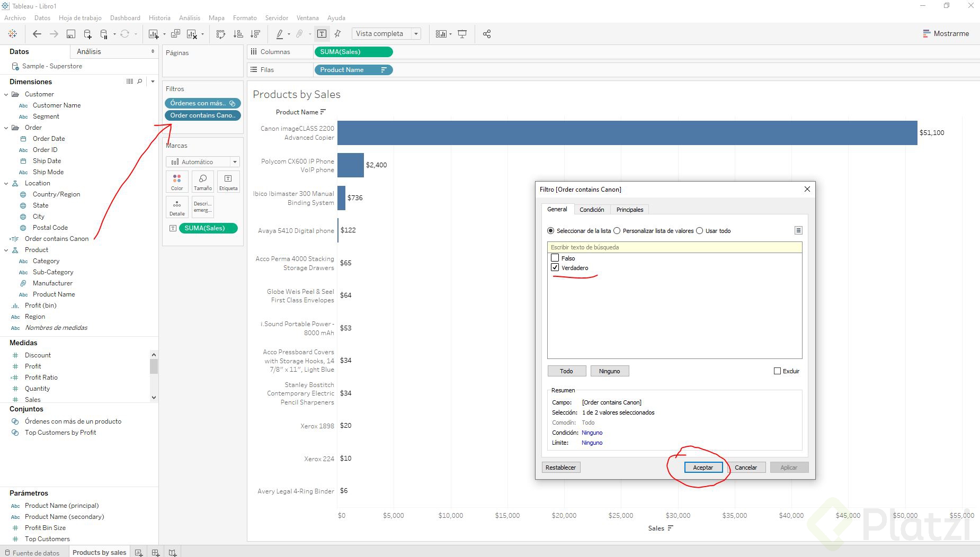The image size is (980, 557).
Task: Click the Dimensiones view as list icon
Action: click(x=130, y=82)
